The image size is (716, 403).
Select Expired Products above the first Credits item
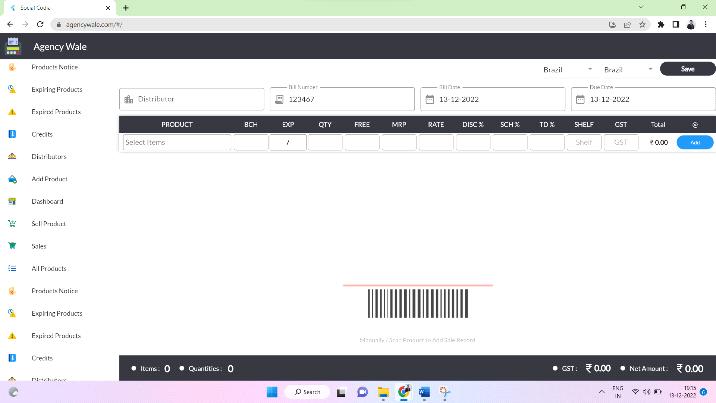(x=56, y=112)
